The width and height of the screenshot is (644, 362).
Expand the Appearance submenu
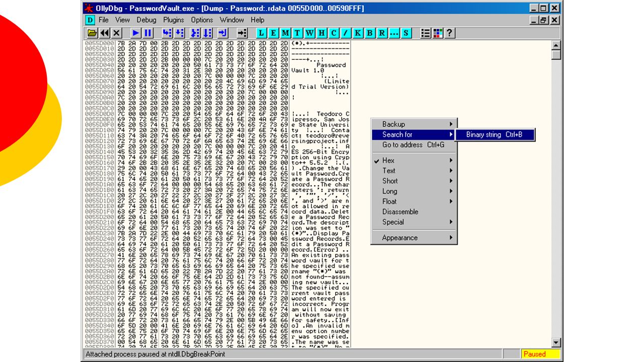click(414, 237)
